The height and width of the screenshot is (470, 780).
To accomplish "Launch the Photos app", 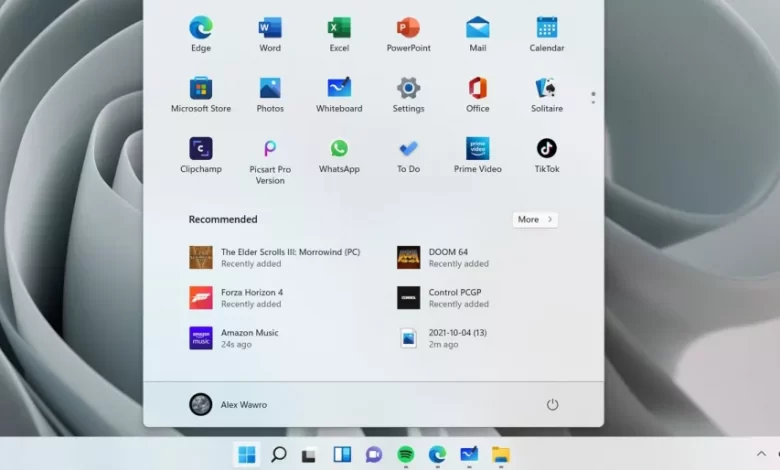I will click(x=270, y=95).
